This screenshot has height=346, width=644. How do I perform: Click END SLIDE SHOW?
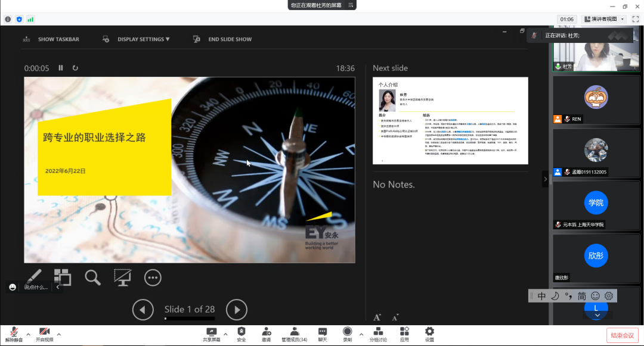tap(222, 39)
